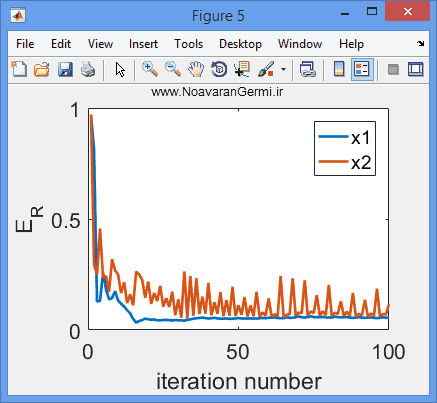The height and width of the screenshot is (403, 437).
Task: Click the Show Plot Tools icon
Action: [x=416, y=69]
